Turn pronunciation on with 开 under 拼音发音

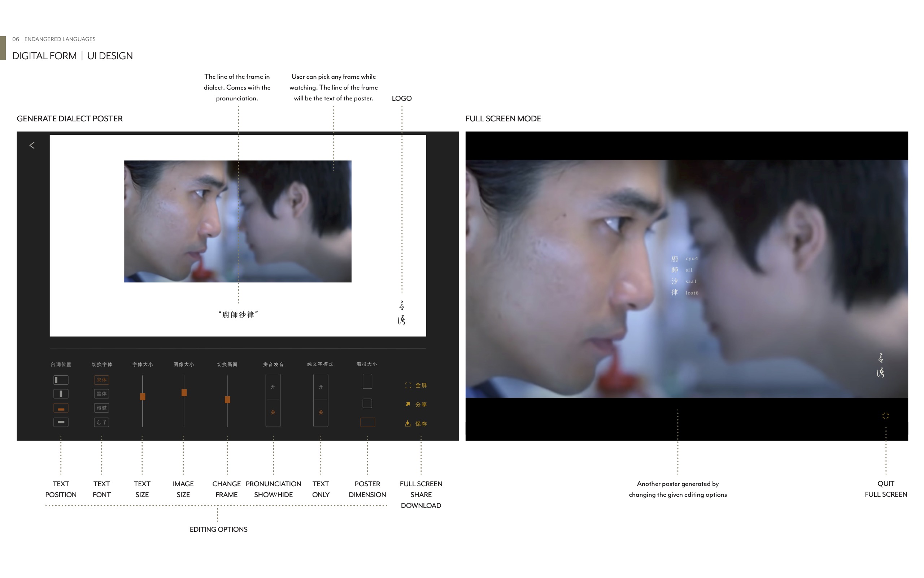(273, 387)
